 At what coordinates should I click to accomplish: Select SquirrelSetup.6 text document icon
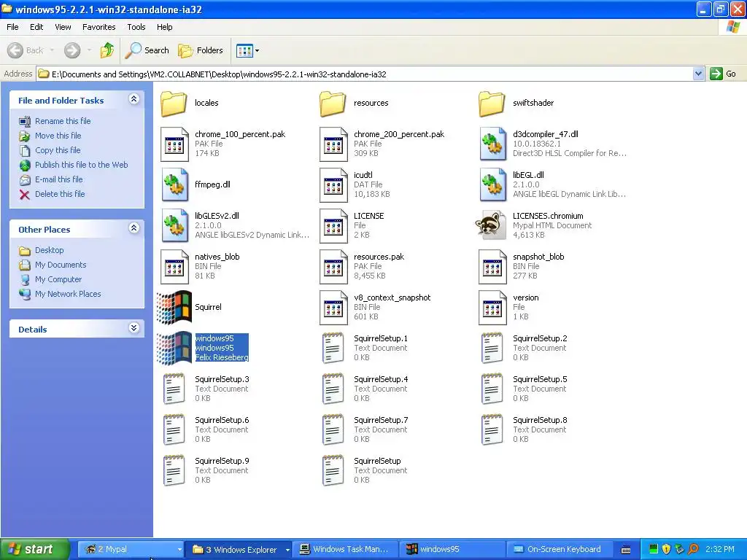coord(174,430)
